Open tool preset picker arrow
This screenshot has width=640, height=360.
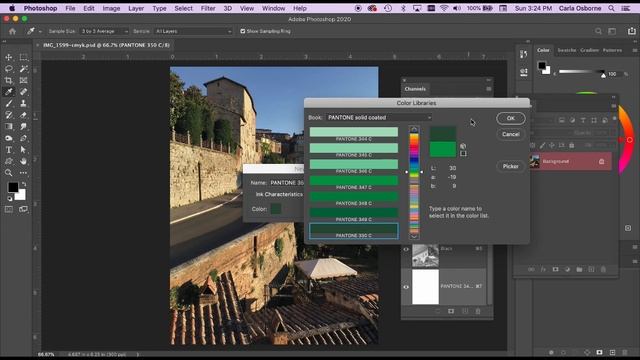pos(40,31)
